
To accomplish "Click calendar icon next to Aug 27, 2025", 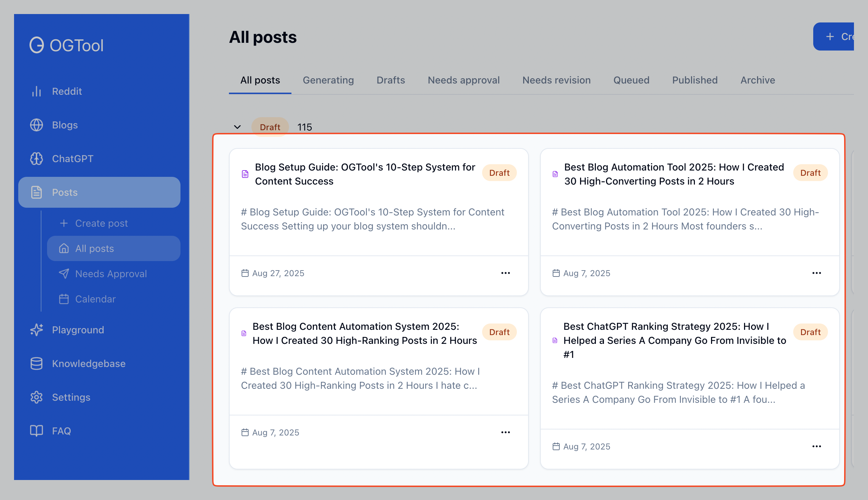I will click(x=245, y=273).
